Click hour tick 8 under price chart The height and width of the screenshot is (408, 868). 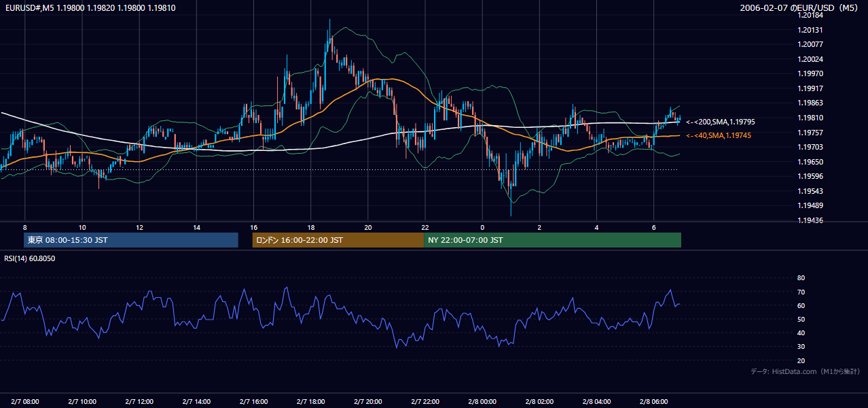point(25,227)
